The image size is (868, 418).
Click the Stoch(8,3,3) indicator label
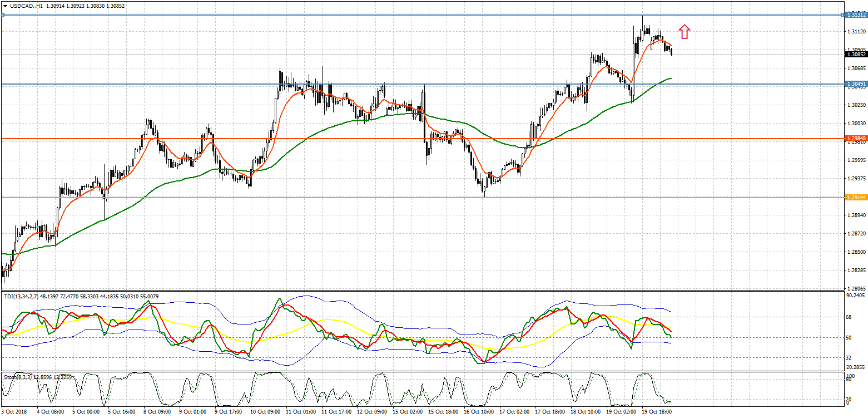point(17,377)
